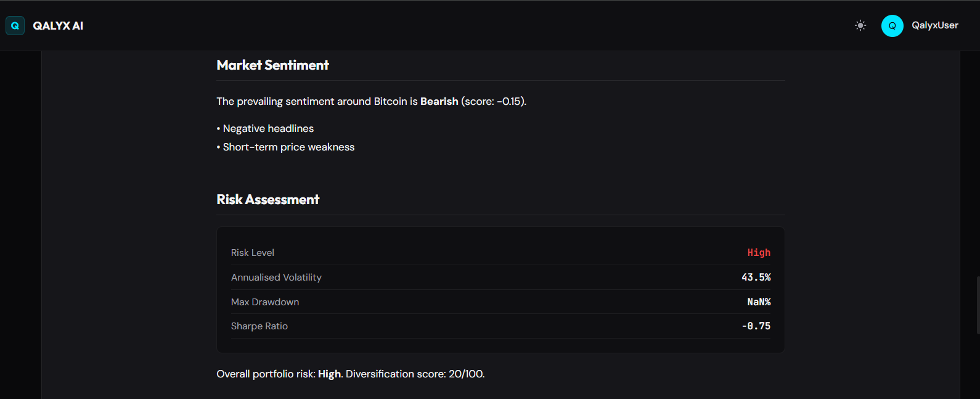Click the 43.5% volatility value

[756, 278]
